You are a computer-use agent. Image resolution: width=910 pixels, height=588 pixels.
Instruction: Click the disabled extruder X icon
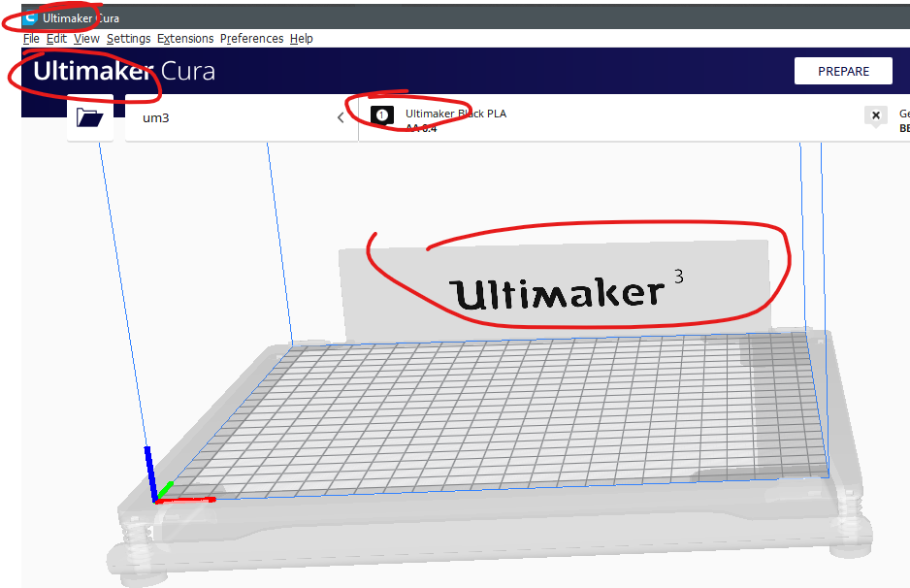pyautogui.click(x=876, y=115)
